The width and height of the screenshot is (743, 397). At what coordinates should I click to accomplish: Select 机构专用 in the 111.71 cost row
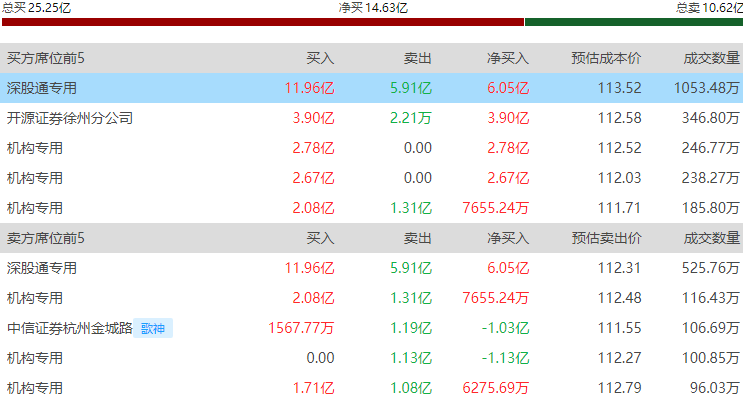35,208
